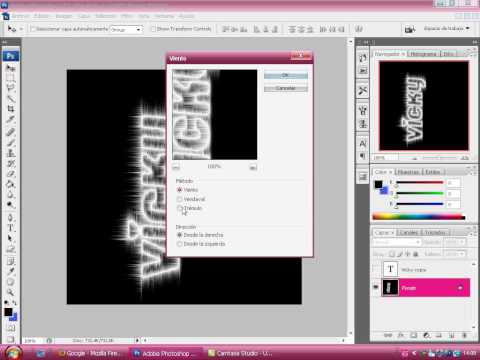Screen dimensions: 480x360
Task: Click the Go to Bridge icon
Action: (409, 29)
